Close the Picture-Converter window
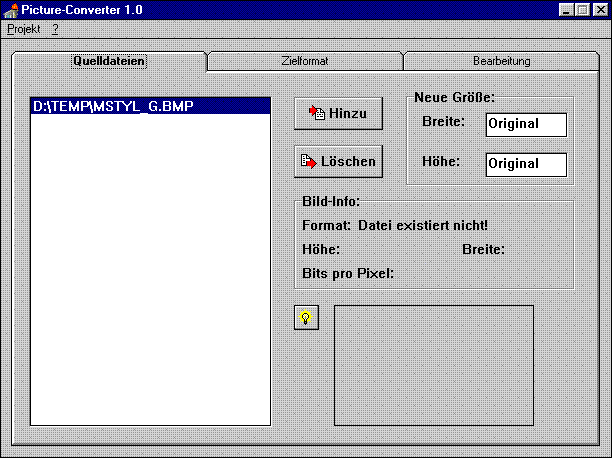 click(598, 10)
